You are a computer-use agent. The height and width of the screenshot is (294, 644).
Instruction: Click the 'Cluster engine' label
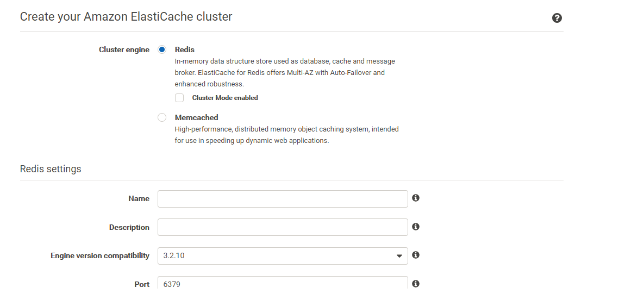pyautogui.click(x=124, y=49)
